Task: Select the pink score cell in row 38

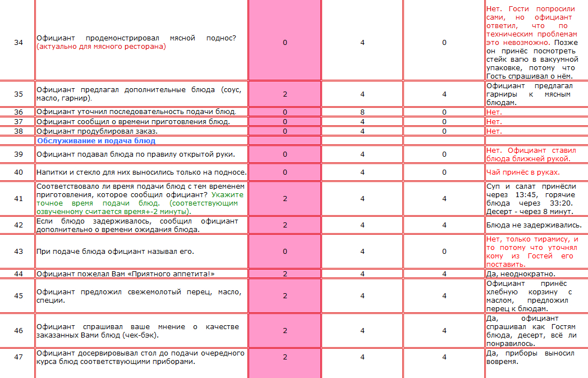Action: (x=284, y=131)
